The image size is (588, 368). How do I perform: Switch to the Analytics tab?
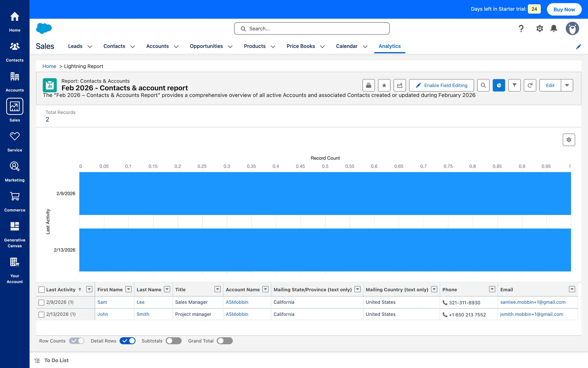click(x=390, y=46)
